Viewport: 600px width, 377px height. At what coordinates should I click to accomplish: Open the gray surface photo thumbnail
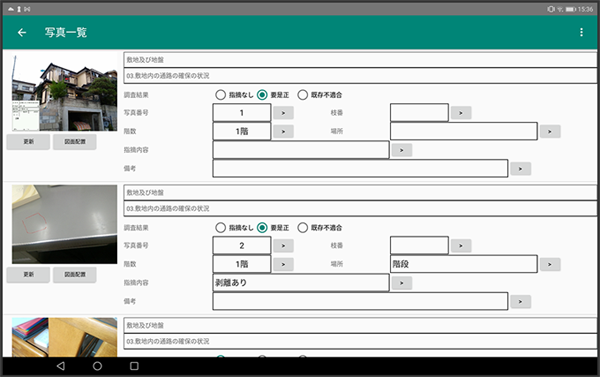coord(64,224)
